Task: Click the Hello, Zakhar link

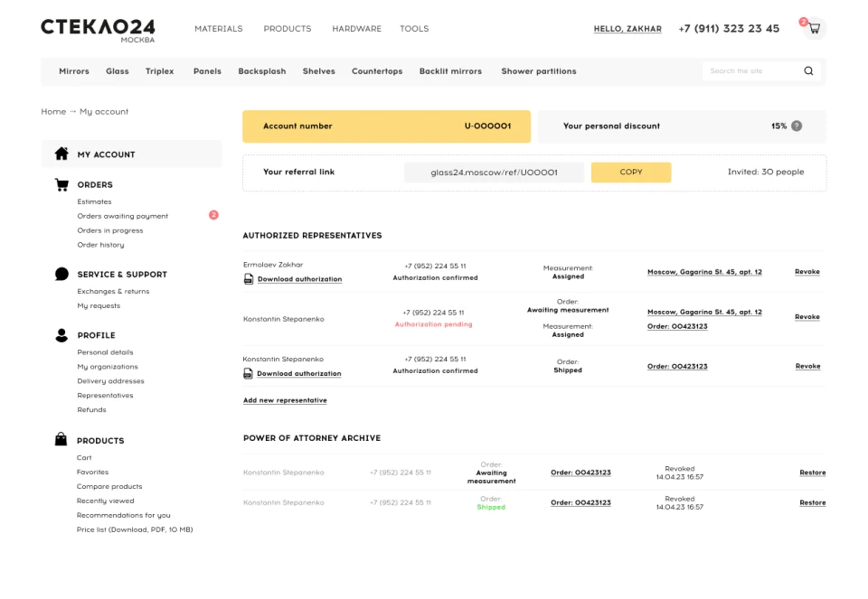Action: coord(627,29)
